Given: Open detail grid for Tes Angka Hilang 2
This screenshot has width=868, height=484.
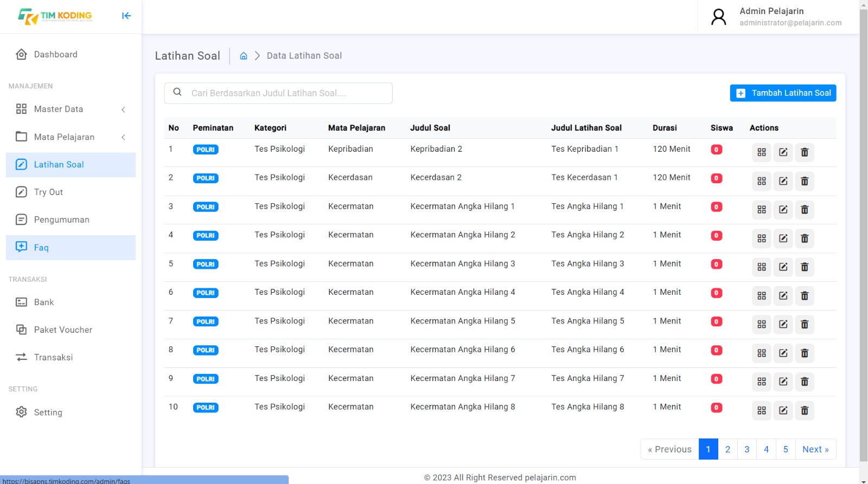Looking at the screenshot, I should pyautogui.click(x=762, y=238).
